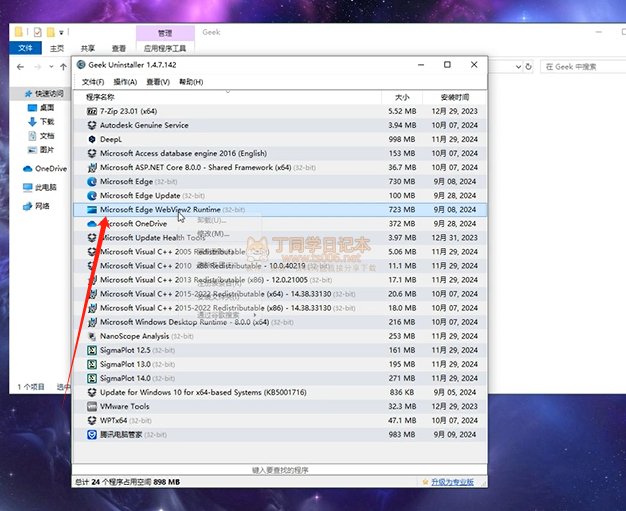Sort the list by 大小 column header
This screenshot has width=626, height=511.
tap(402, 97)
